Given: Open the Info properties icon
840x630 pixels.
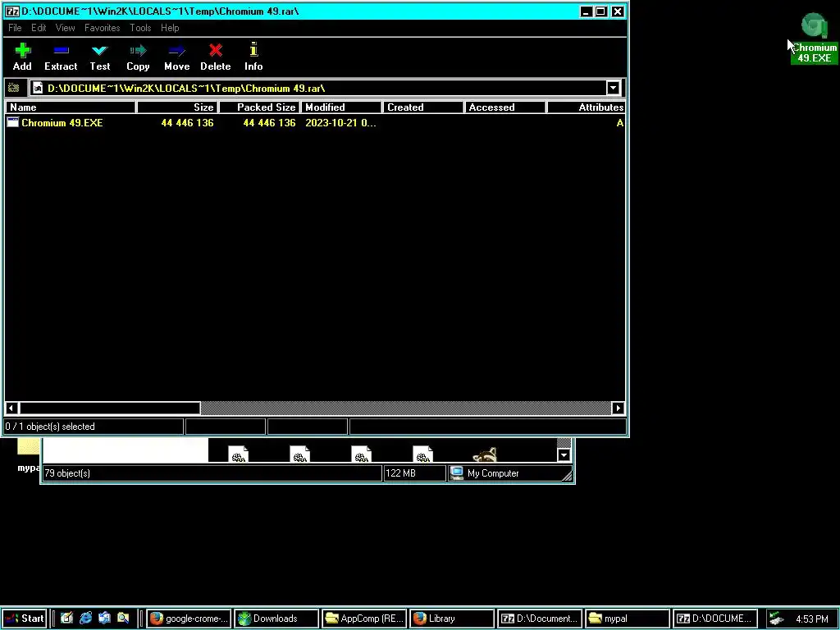Looking at the screenshot, I should pyautogui.click(x=253, y=57).
